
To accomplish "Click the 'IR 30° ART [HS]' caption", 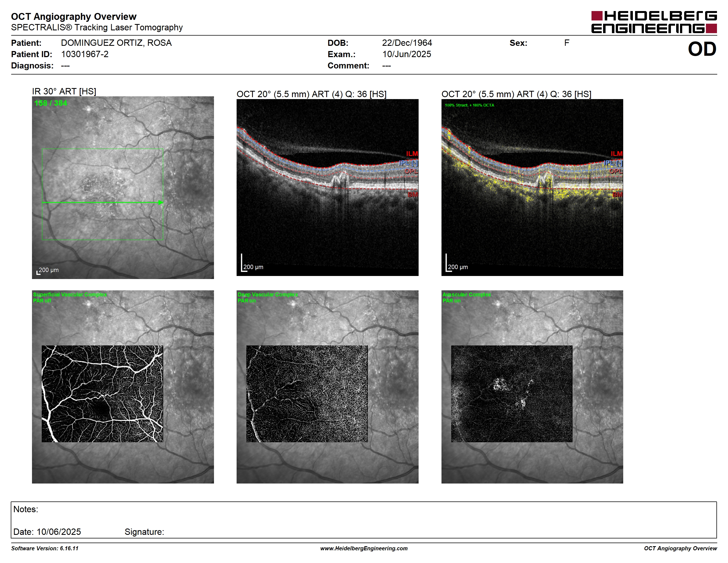I will pyautogui.click(x=64, y=91).
